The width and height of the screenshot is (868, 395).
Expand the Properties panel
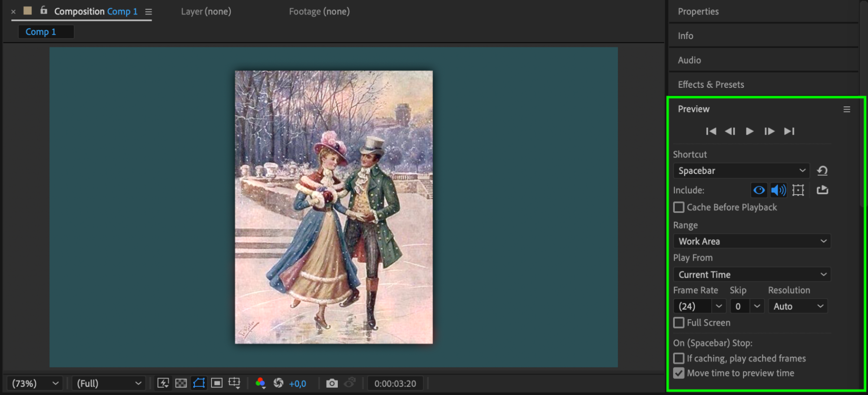(698, 12)
